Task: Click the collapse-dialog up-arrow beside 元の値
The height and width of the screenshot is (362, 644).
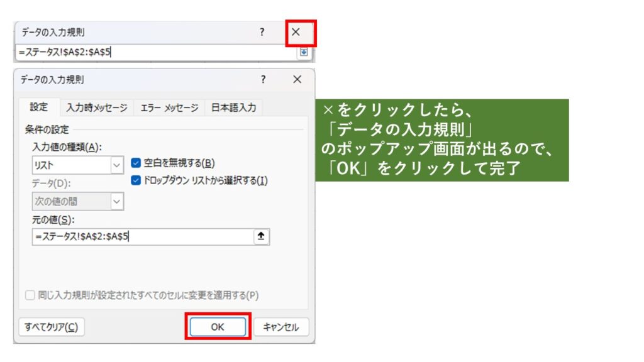Action: pyautogui.click(x=261, y=236)
